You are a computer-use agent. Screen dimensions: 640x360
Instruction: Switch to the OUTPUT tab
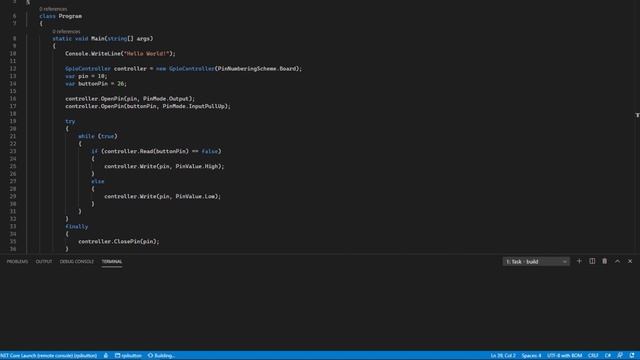tap(44, 262)
